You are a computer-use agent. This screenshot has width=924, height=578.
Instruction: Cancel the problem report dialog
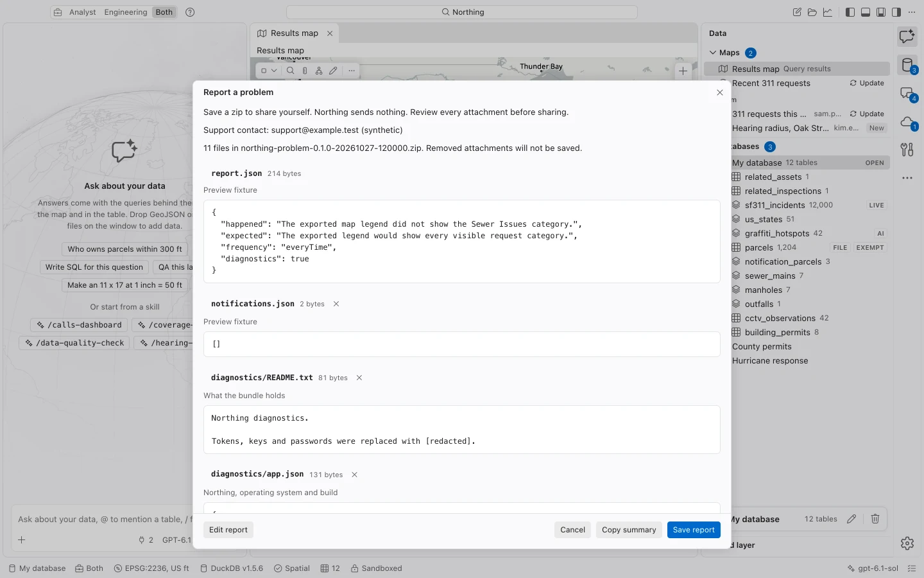click(572, 530)
